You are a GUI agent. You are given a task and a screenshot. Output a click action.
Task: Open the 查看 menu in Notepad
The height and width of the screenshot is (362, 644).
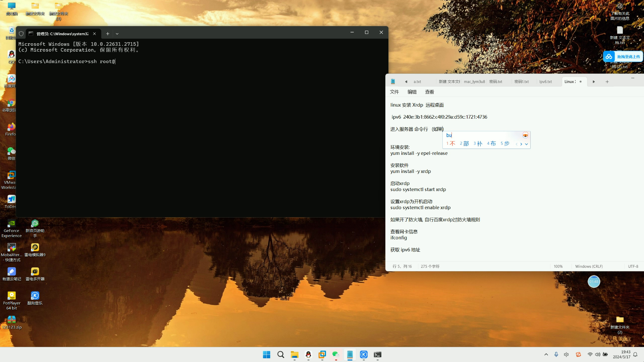coord(429,92)
